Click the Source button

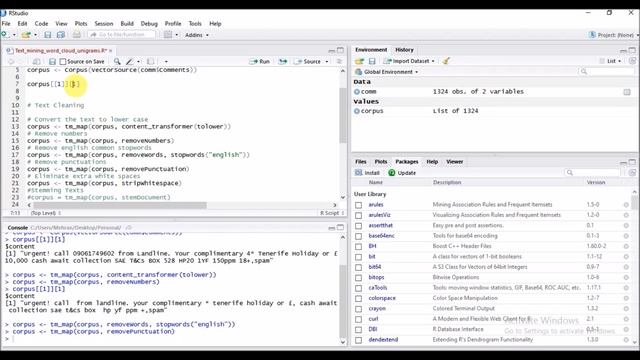pos(308,61)
